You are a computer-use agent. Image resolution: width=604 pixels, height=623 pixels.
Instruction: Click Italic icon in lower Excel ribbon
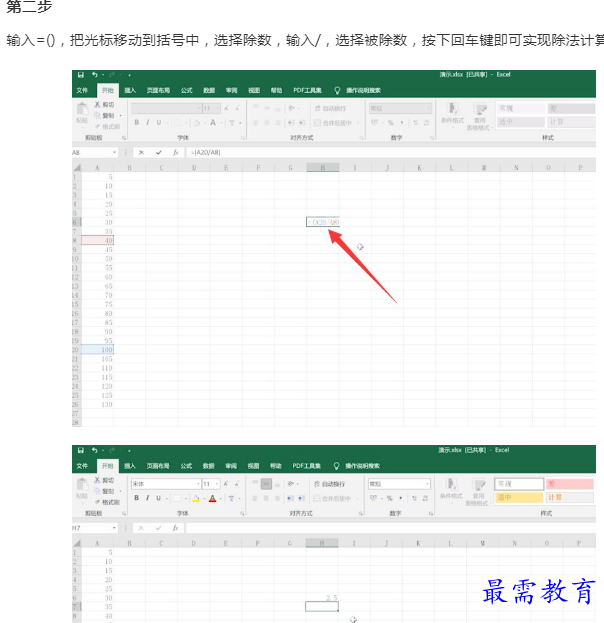pos(147,498)
